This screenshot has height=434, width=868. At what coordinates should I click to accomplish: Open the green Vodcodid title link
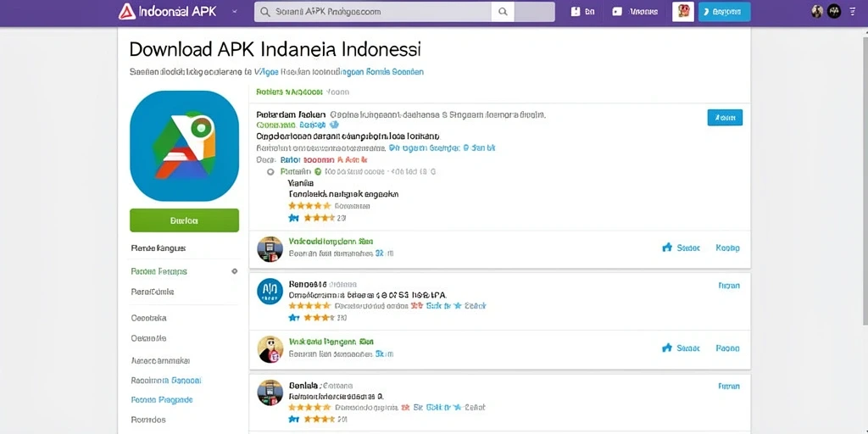331,242
